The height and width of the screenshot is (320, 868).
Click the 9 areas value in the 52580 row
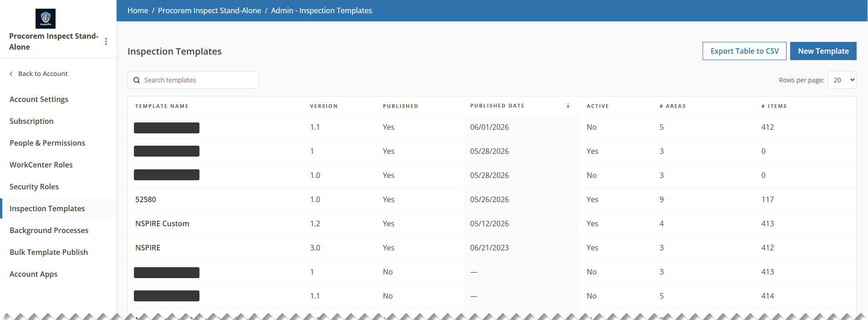[x=662, y=199]
